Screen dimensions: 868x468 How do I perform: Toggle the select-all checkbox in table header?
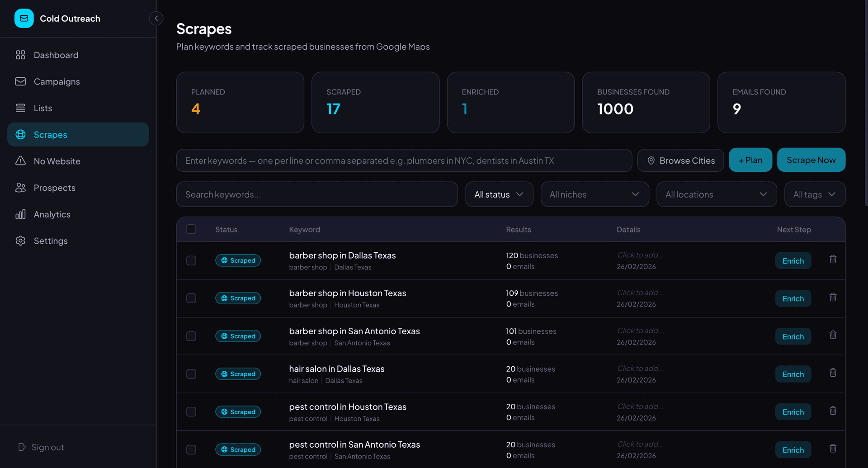191,229
